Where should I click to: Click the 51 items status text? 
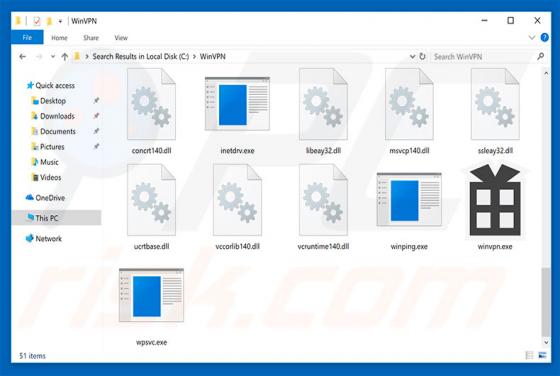click(x=32, y=356)
